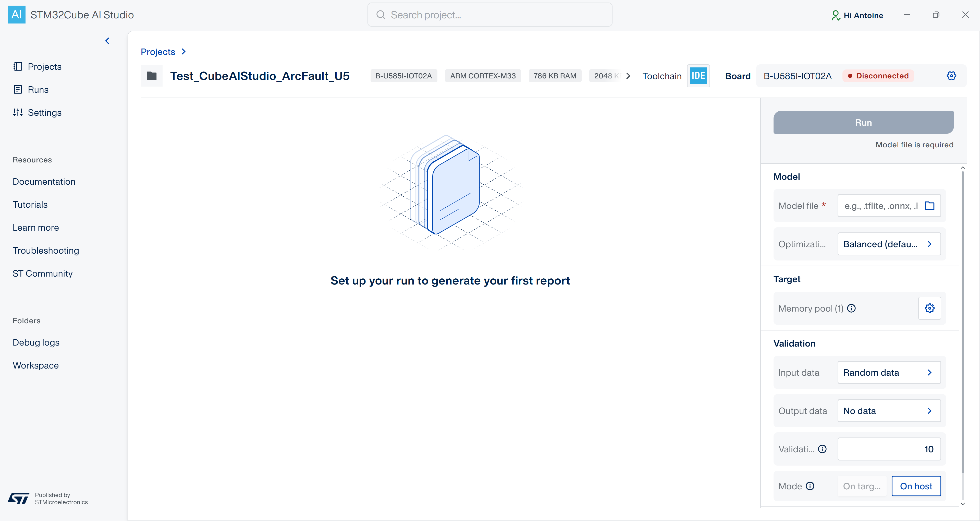Click the Learn more link
This screenshot has width=980, height=521.
click(36, 228)
